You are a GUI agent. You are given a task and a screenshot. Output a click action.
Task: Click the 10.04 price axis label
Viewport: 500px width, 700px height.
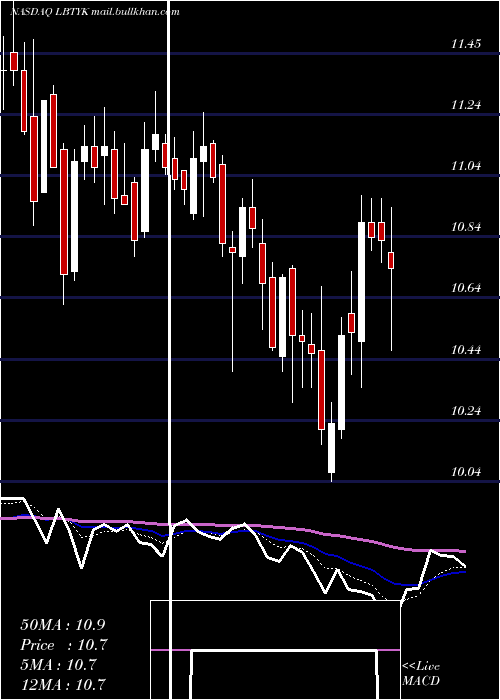coord(466,472)
